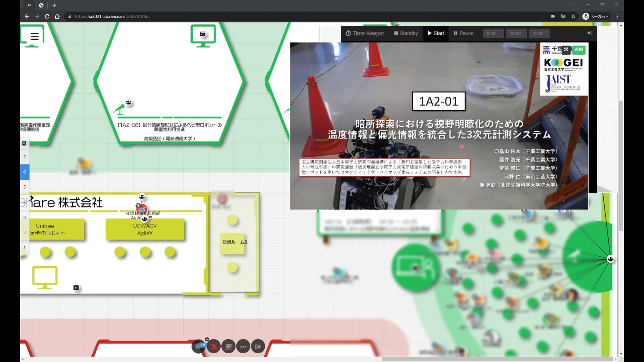
Task: Unmute the microphone in bottom toolbar
Action: click(213, 347)
